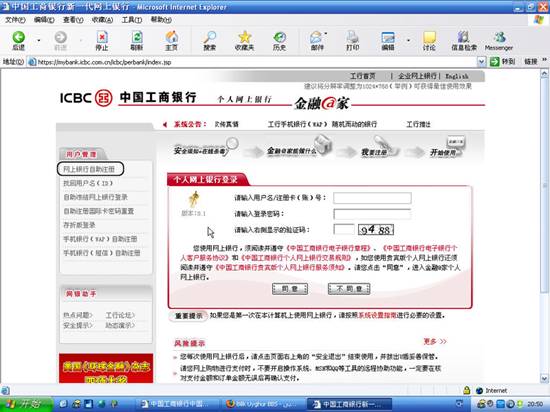Click the verification code input field
This screenshot has height=412, width=550.
click(x=344, y=230)
